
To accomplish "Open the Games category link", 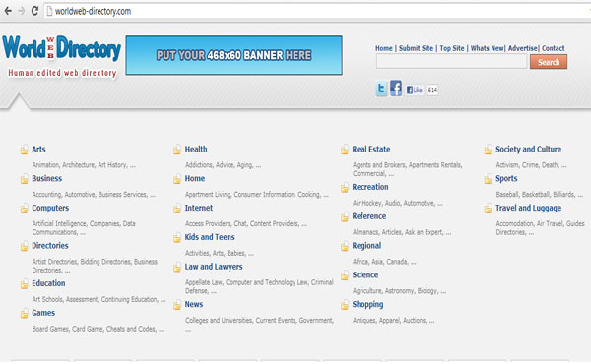I will 43,313.
